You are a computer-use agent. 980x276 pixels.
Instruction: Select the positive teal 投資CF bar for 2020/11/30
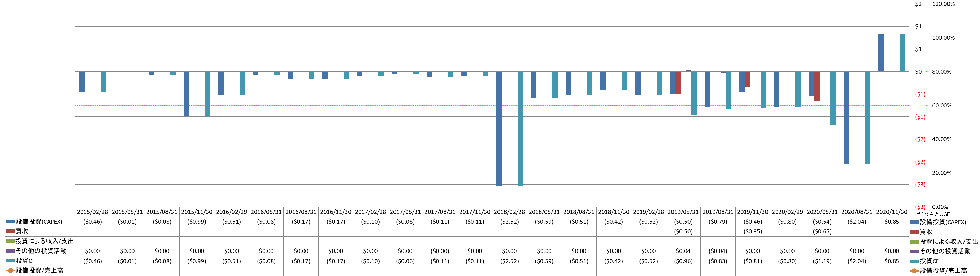click(902, 52)
